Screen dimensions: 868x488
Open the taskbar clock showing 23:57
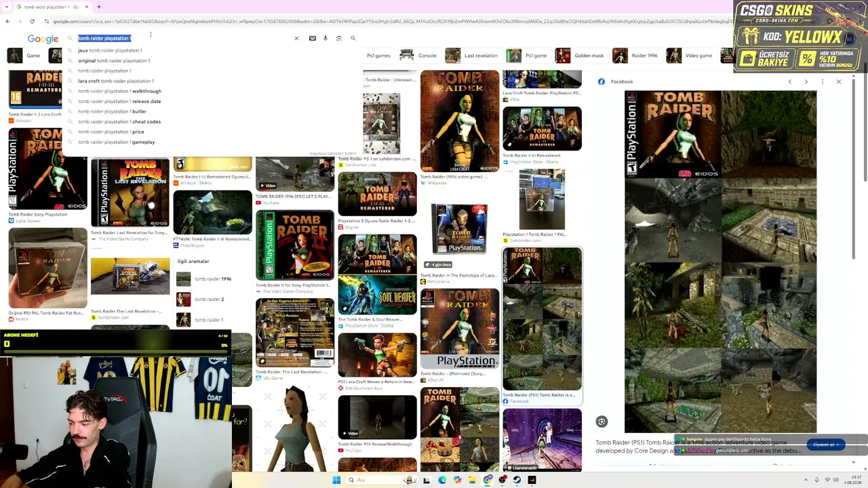(x=854, y=480)
